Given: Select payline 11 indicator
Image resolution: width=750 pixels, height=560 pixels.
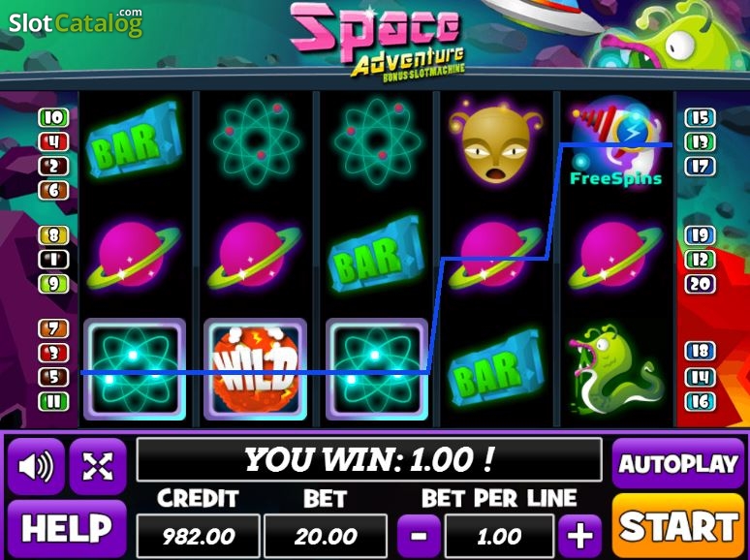Looking at the screenshot, I should coord(53,401).
